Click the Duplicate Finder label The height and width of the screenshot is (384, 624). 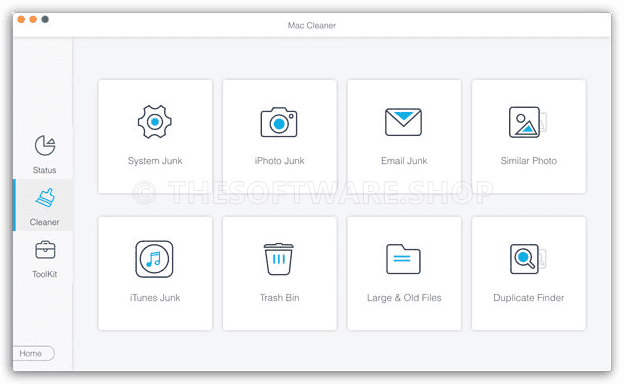(528, 298)
